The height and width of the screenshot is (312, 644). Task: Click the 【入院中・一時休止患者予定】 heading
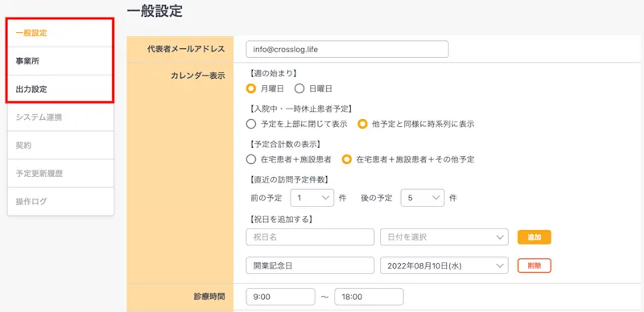301,109
